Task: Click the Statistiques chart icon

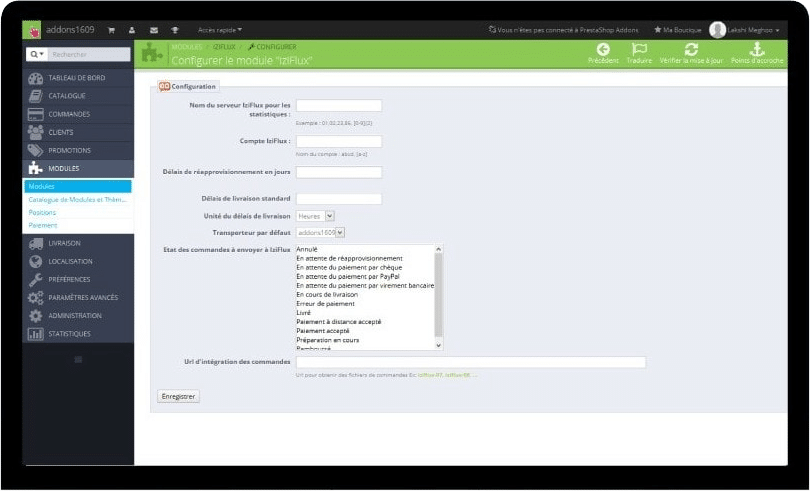Action: (36, 334)
